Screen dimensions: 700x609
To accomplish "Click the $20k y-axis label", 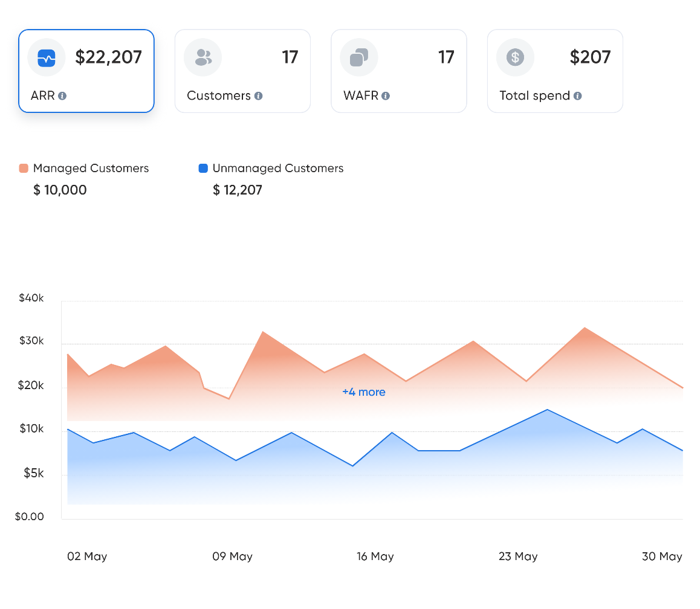I will (31, 385).
